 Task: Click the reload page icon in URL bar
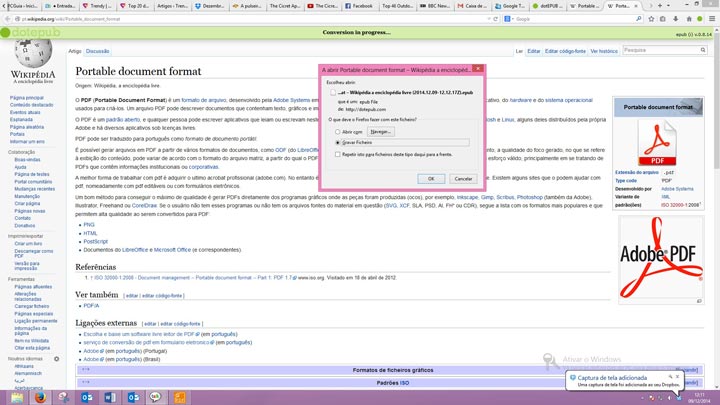point(495,19)
